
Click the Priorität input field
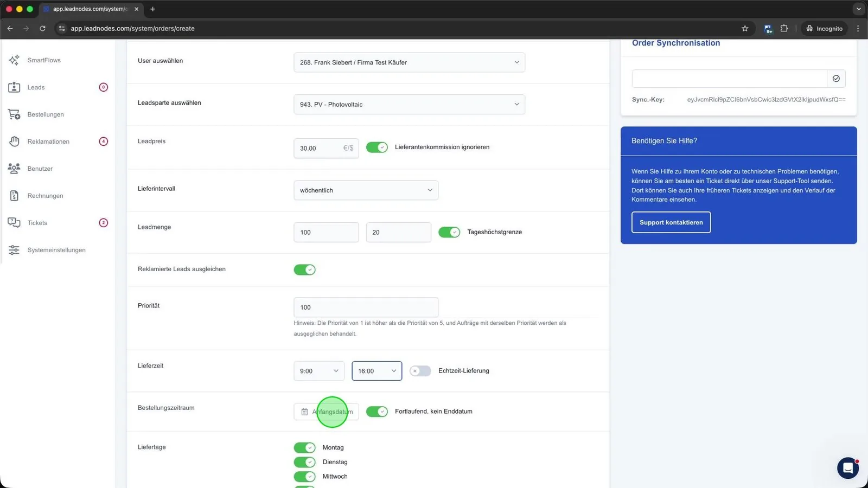click(x=366, y=307)
